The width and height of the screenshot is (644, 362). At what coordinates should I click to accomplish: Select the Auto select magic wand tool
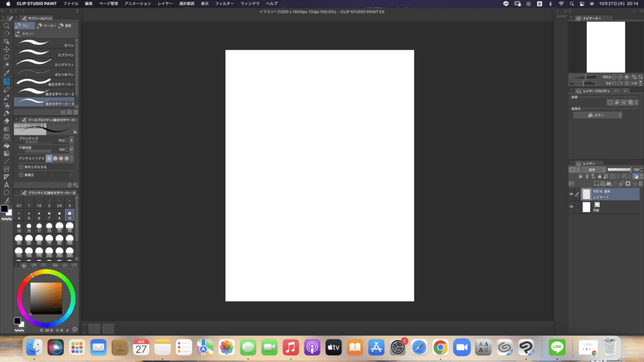(x=7, y=65)
